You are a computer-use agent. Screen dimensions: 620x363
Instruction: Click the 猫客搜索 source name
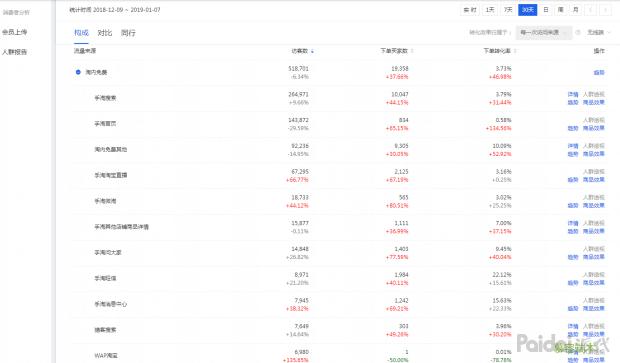point(105,330)
